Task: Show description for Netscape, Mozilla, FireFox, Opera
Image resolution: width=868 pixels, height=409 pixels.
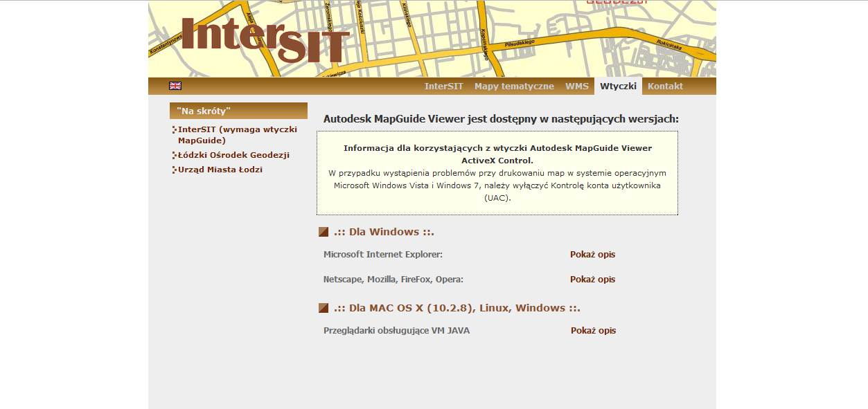Action: 592,280
